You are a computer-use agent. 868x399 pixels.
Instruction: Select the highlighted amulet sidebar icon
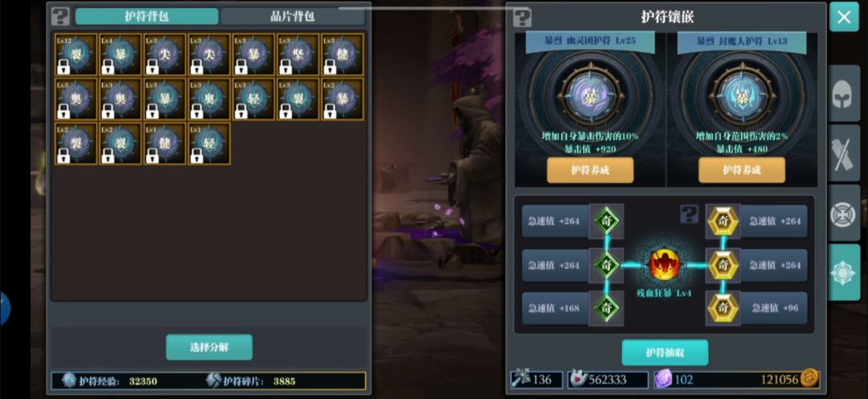coord(844,272)
